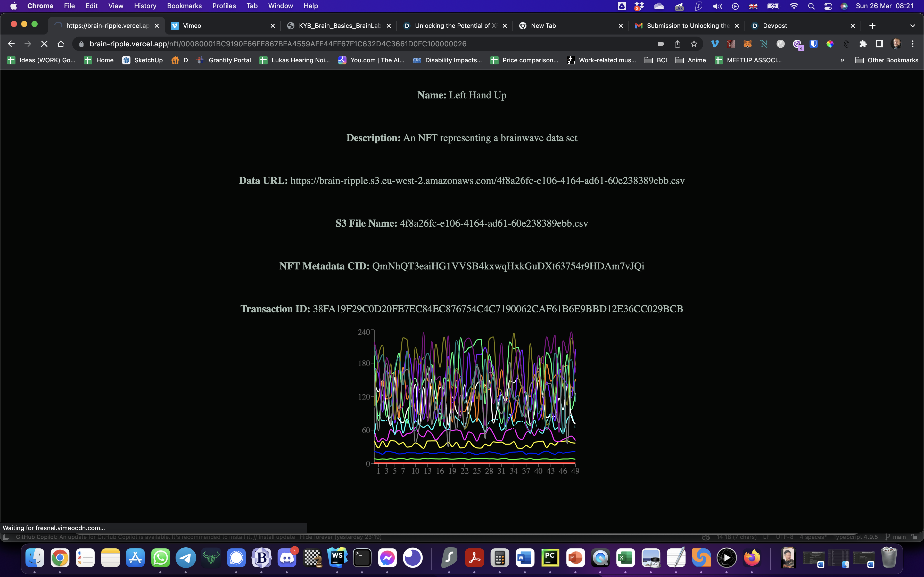Go to the browser home page
The width and height of the screenshot is (924, 577).
(61, 44)
